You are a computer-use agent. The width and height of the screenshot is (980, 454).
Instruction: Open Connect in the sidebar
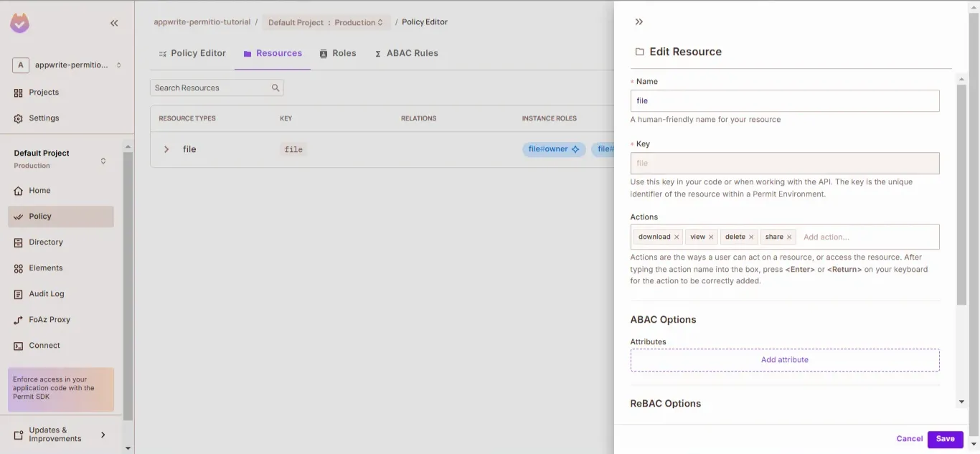[61, 346]
